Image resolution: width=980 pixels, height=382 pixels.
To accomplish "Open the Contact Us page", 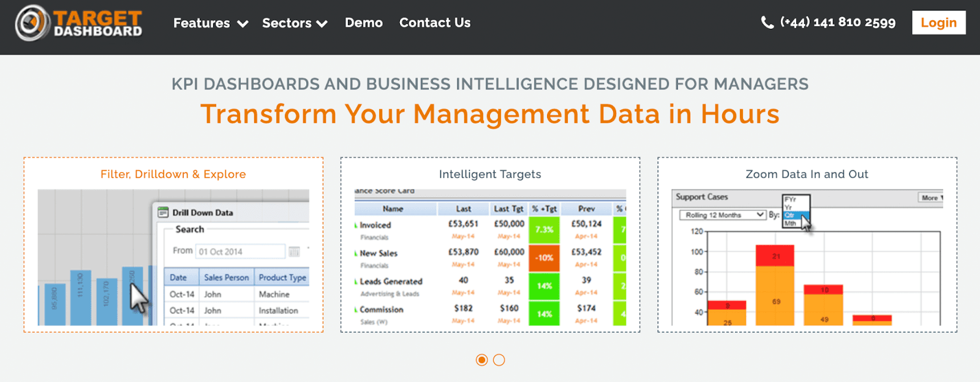I will 435,23.
